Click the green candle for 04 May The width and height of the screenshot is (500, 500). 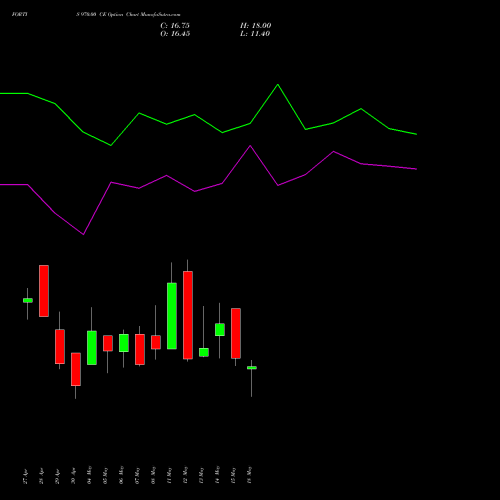92,348
